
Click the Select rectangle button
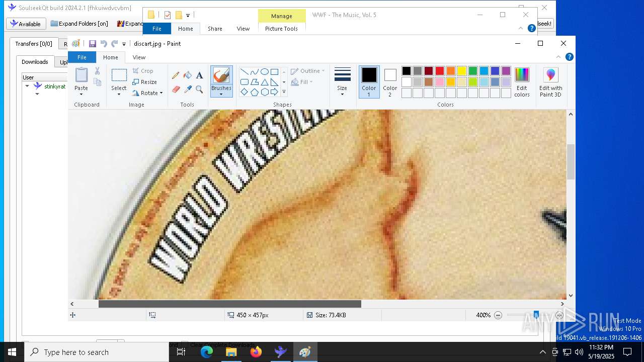[119, 75]
